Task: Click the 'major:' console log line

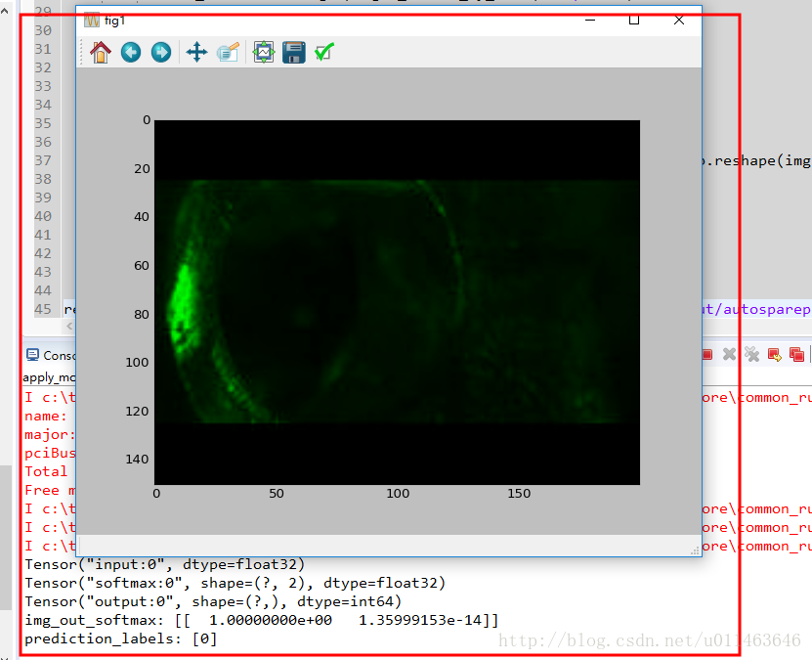Action: 50,435
